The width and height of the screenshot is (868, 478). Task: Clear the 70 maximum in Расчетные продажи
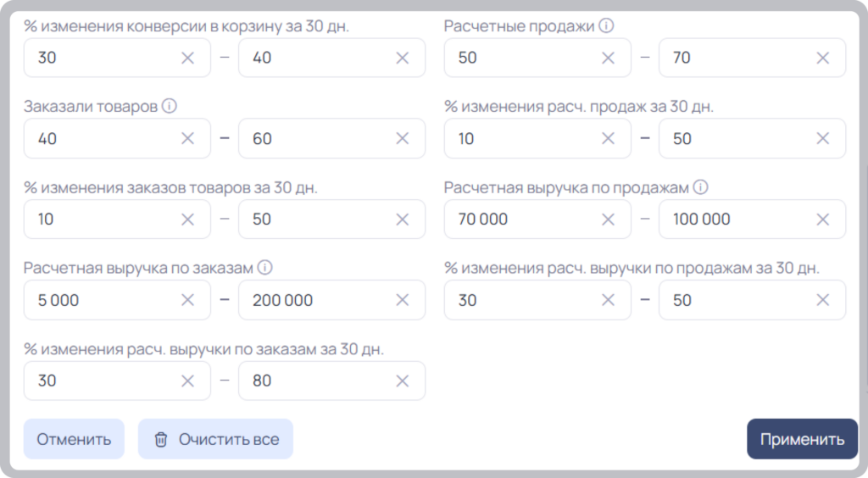coord(822,58)
